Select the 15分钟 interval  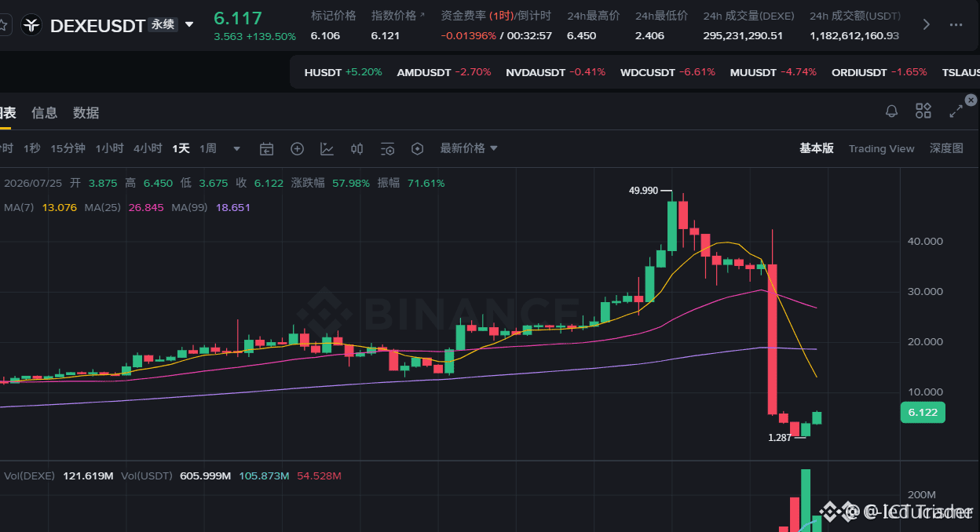pyautogui.click(x=68, y=148)
